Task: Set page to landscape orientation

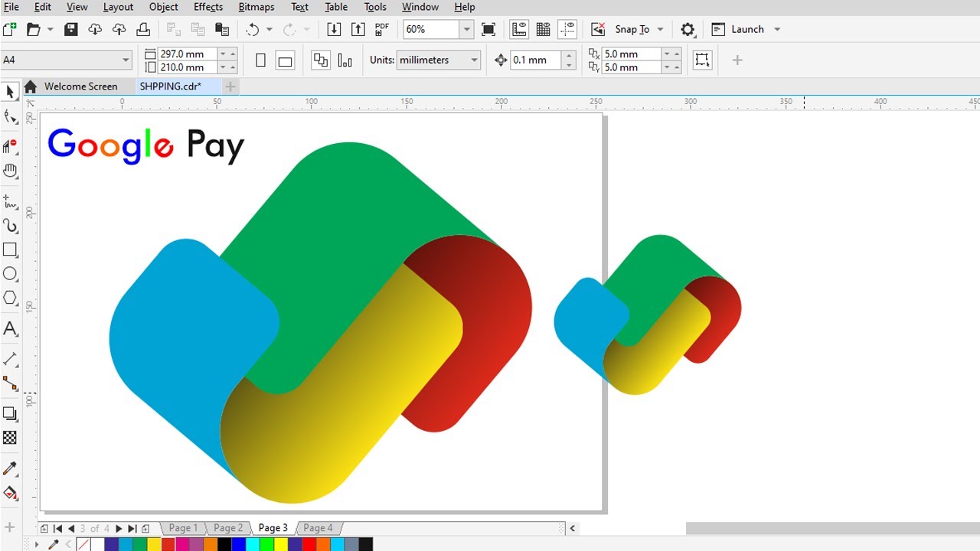Action: click(x=285, y=60)
